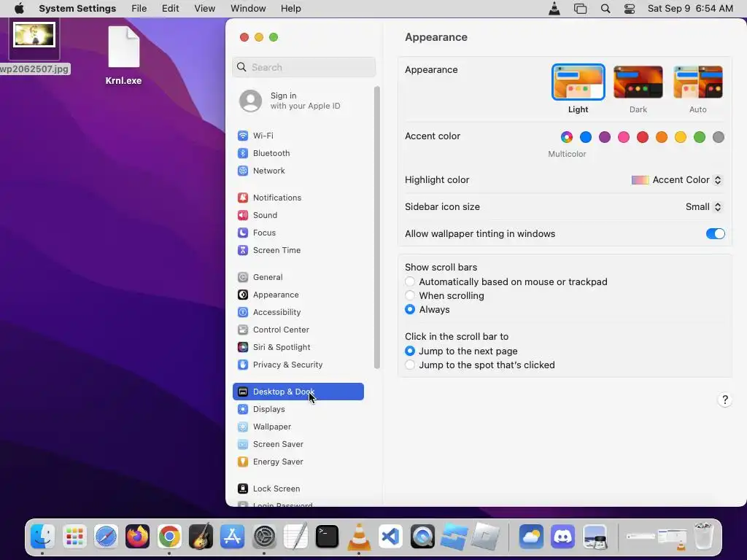Screen dimensions: 747x560
Task: Select Krnl.exe file on desktop
Action: tap(124, 55)
